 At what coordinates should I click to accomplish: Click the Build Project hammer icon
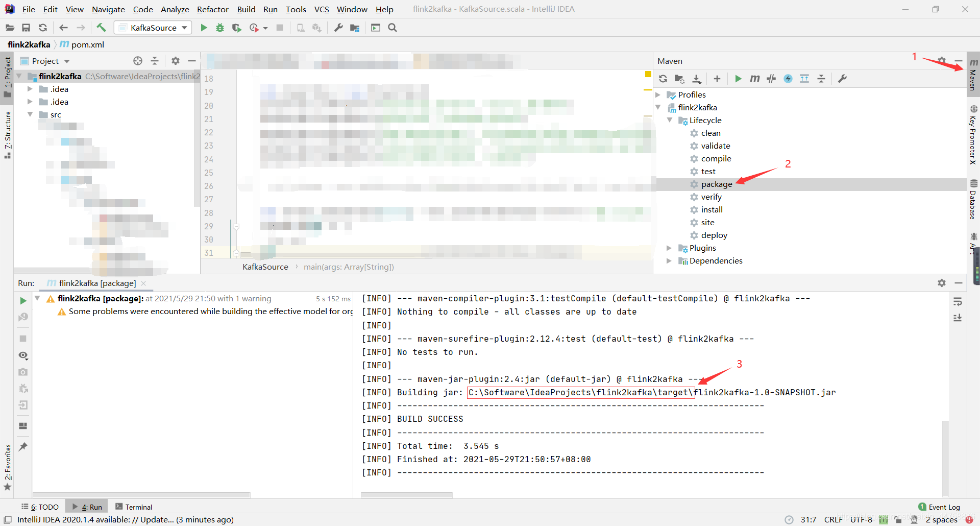[x=101, y=28]
